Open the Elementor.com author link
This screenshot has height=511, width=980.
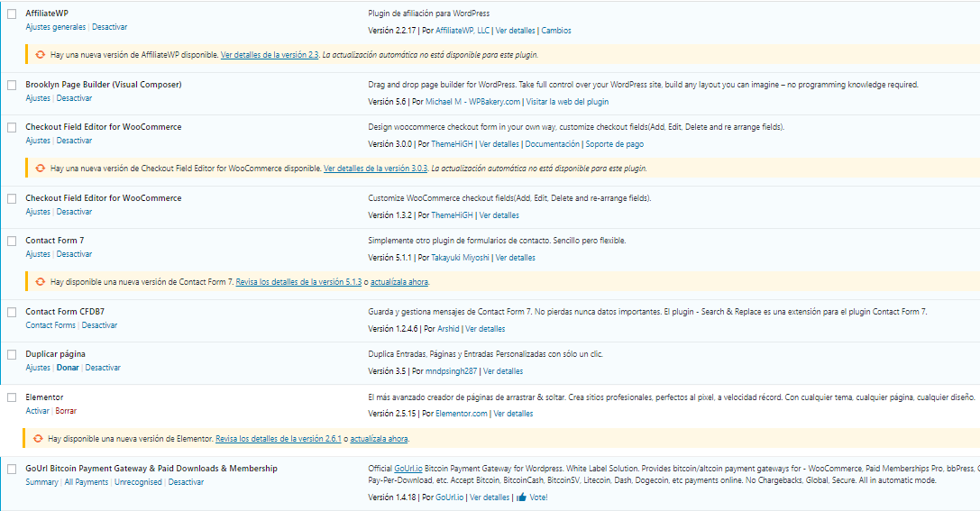pyautogui.click(x=462, y=415)
